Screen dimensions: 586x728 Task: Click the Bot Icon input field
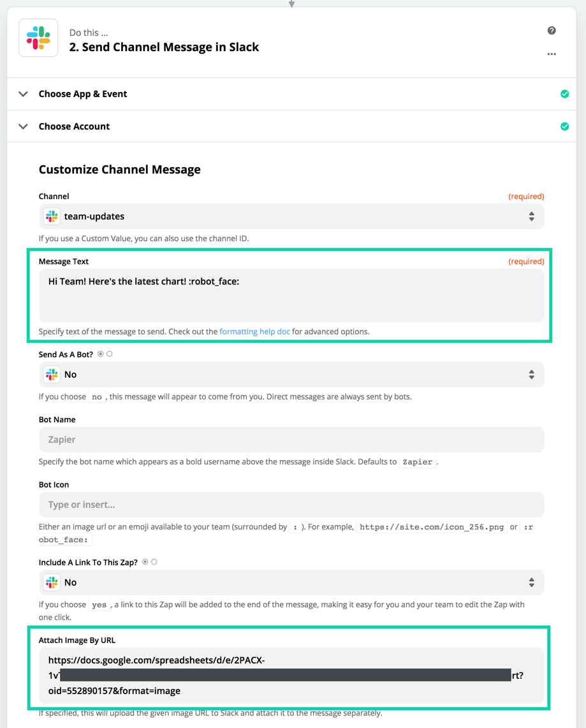tap(291, 504)
